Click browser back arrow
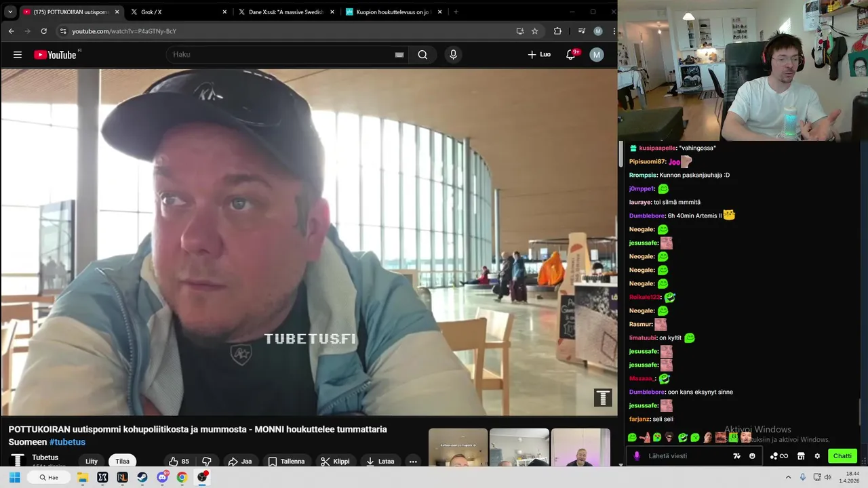The image size is (868, 488). (x=11, y=31)
